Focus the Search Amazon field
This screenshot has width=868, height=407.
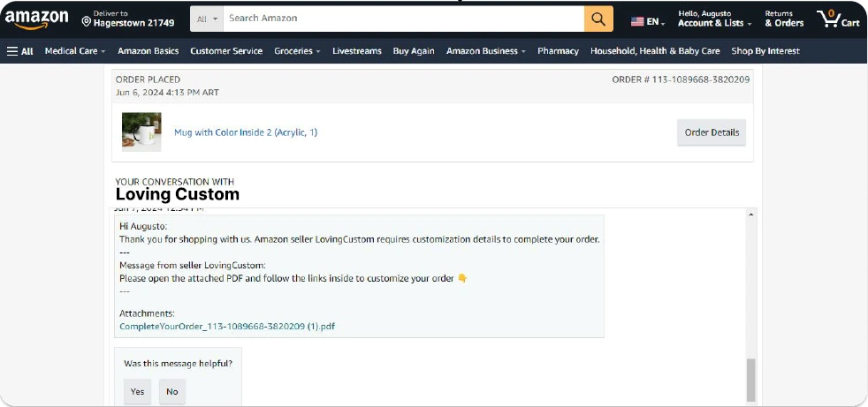click(x=404, y=19)
